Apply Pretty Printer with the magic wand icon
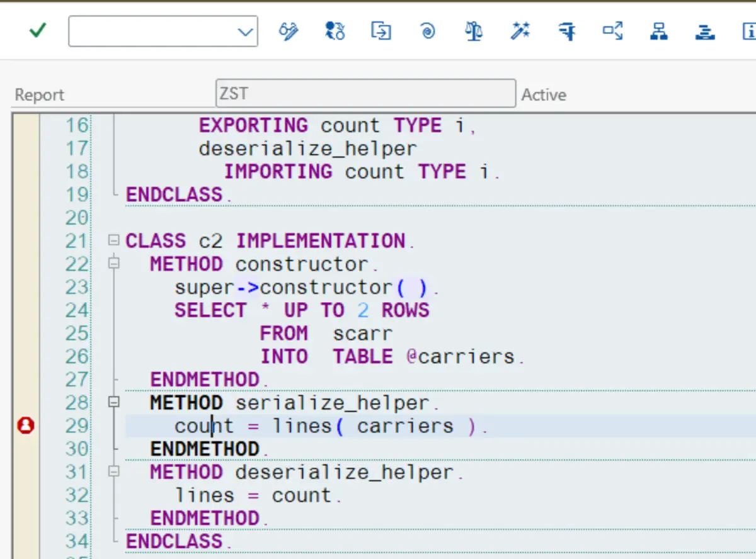Viewport: 756px width, 559px height. pos(520,31)
